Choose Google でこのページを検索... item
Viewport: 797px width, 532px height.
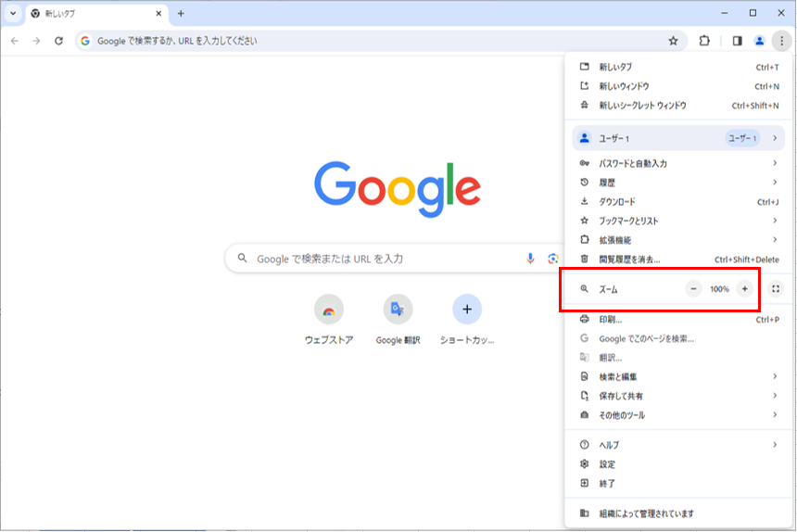coord(679,338)
